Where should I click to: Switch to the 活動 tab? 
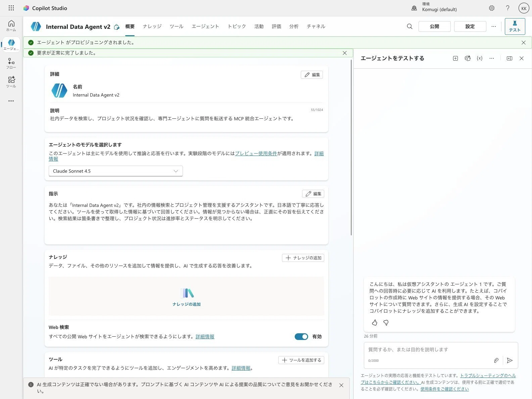(x=259, y=26)
